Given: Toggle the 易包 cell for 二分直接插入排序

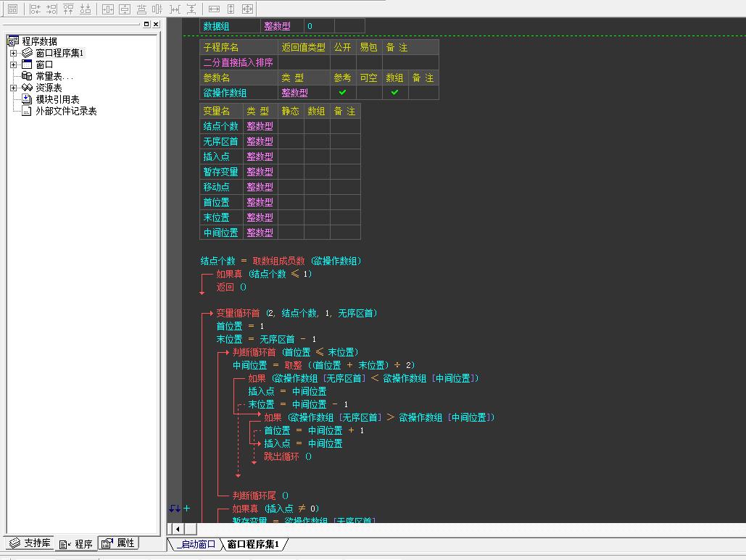Looking at the screenshot, I should click(369, 62).
